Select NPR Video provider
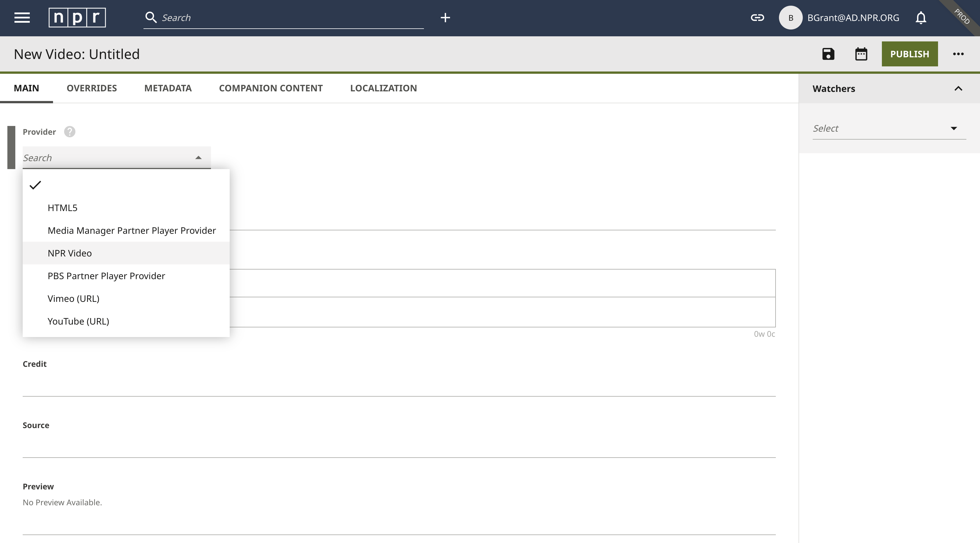 click(x=126, y=253)
